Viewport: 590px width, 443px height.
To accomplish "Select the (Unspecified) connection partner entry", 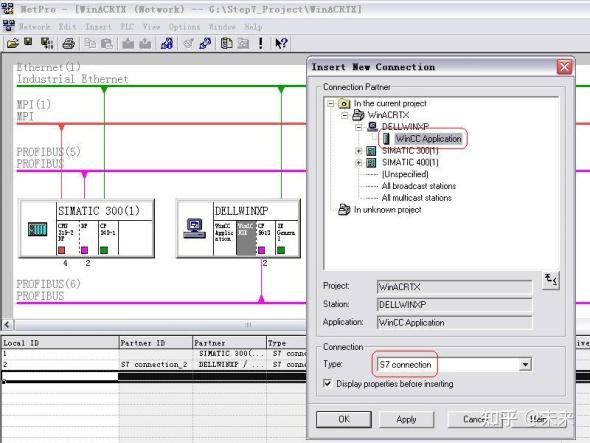I will (x=405, y=174).
